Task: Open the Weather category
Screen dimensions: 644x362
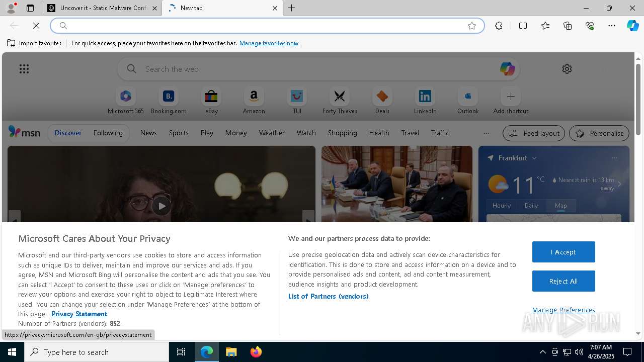Action: pyautogui.click(x=272, y=133)
